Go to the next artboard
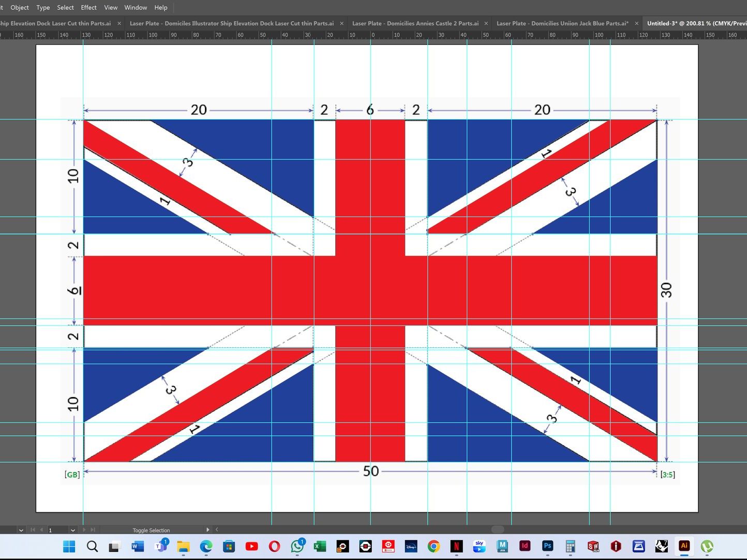747x560 pixels. point(84,530)
